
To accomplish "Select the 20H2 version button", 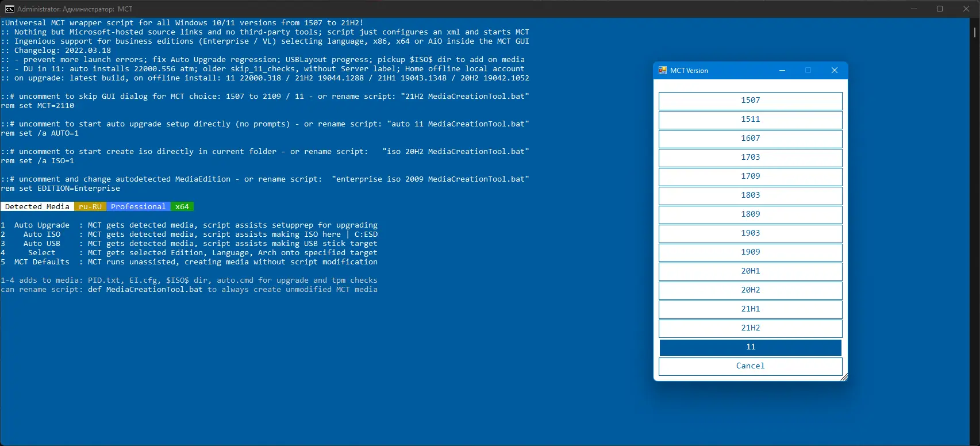I will click(750, 290).
